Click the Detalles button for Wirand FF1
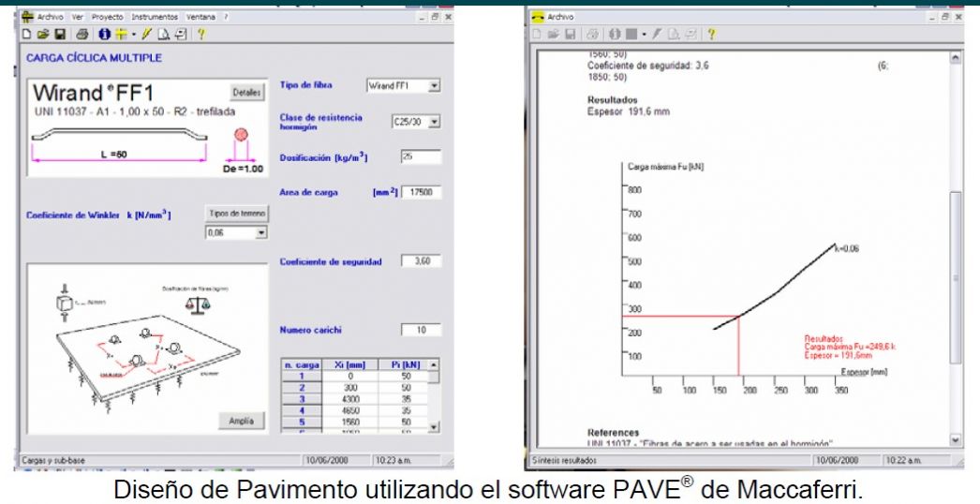980x504 pixels. (x=246, y=93)
